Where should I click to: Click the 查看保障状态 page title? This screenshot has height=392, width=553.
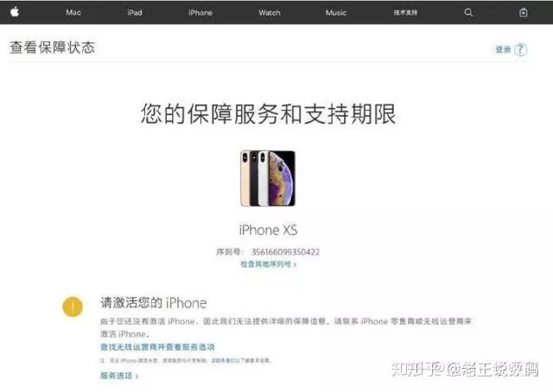52,47
